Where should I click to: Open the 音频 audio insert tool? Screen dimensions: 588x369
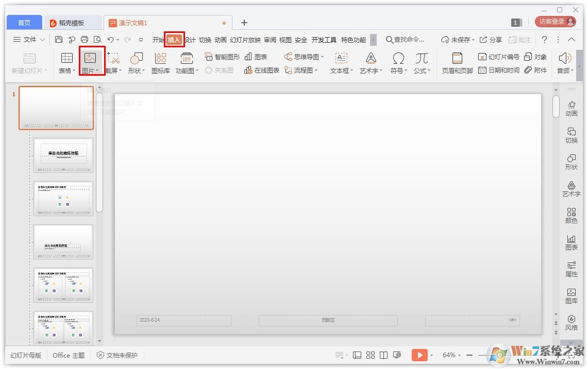[x=565, y=62]
